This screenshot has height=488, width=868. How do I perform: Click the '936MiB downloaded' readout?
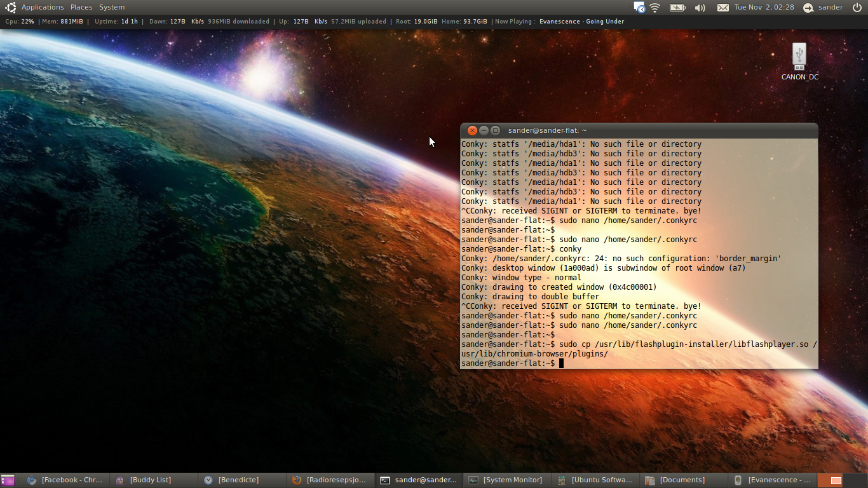(x=238, y=22)
